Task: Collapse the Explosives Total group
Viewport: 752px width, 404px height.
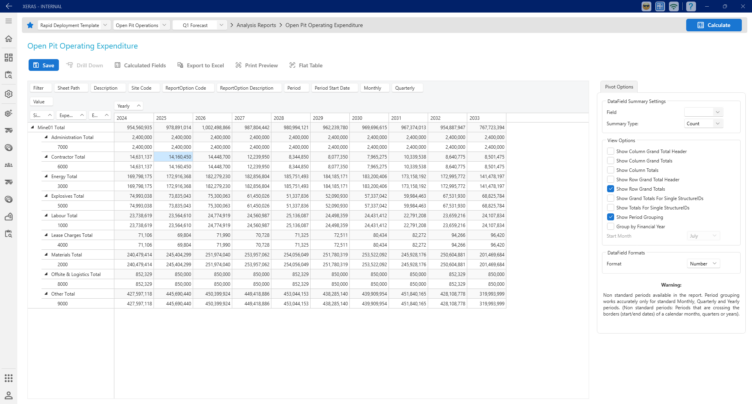Action: pos(46,196)
